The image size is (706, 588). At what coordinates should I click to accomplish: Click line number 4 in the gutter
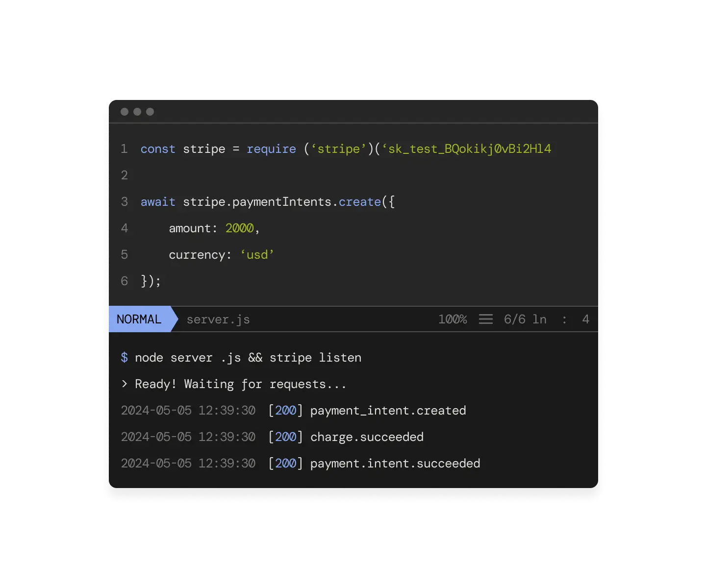coord(124,228)
